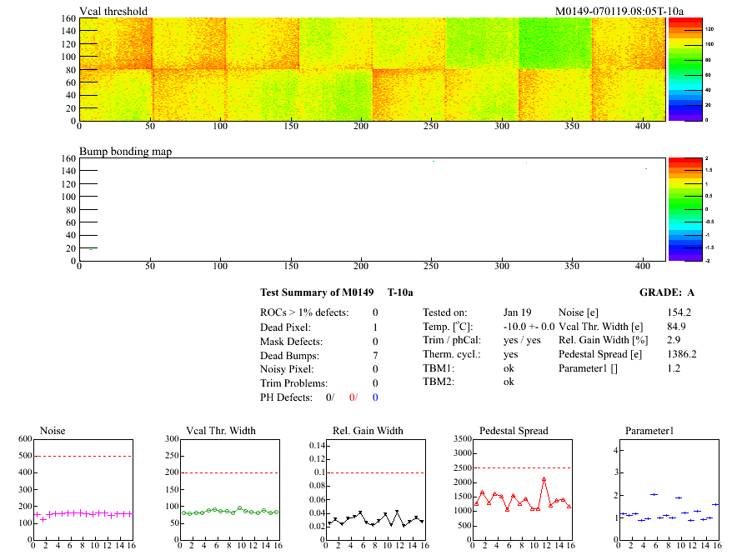The height and width of the screenshot is (560, 747).
Task: Click the highest peak in Pedestal Spread plot
Action: pyautogui.click(x=544, y=479)
